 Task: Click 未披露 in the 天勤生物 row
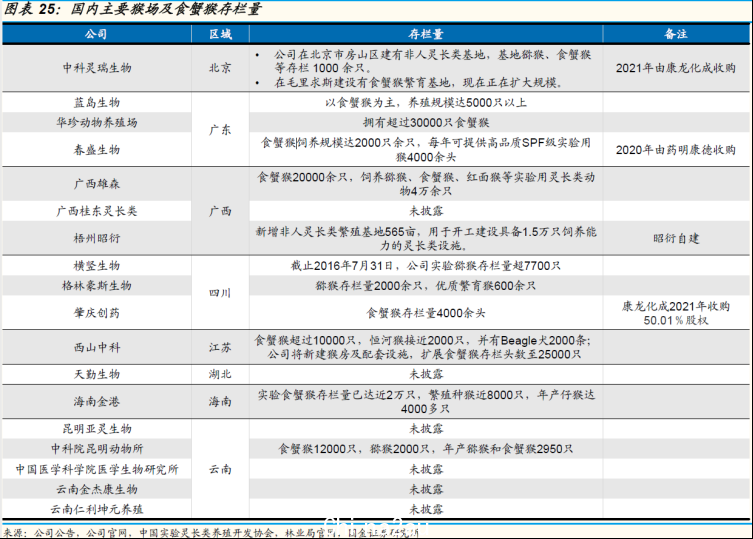[426, 374]
